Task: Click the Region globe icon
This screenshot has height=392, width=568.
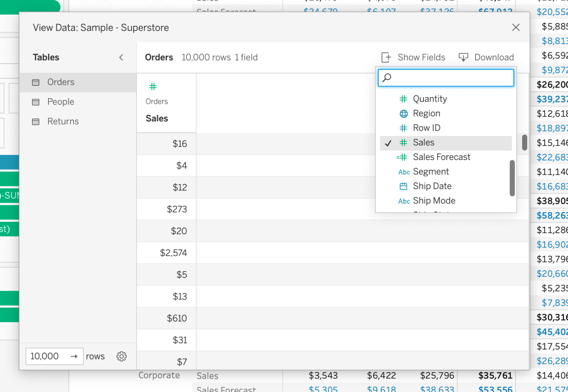Action: coord(403,113)
